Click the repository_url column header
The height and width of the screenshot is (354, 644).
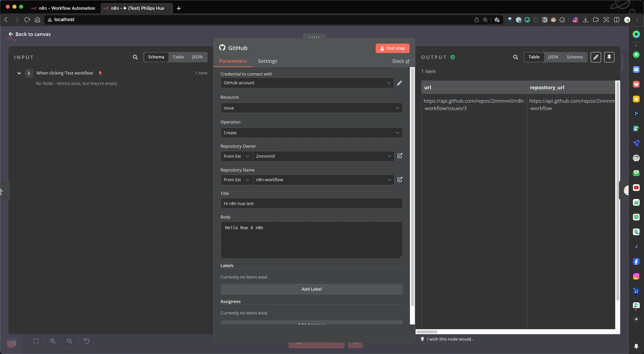coord(572,87)
